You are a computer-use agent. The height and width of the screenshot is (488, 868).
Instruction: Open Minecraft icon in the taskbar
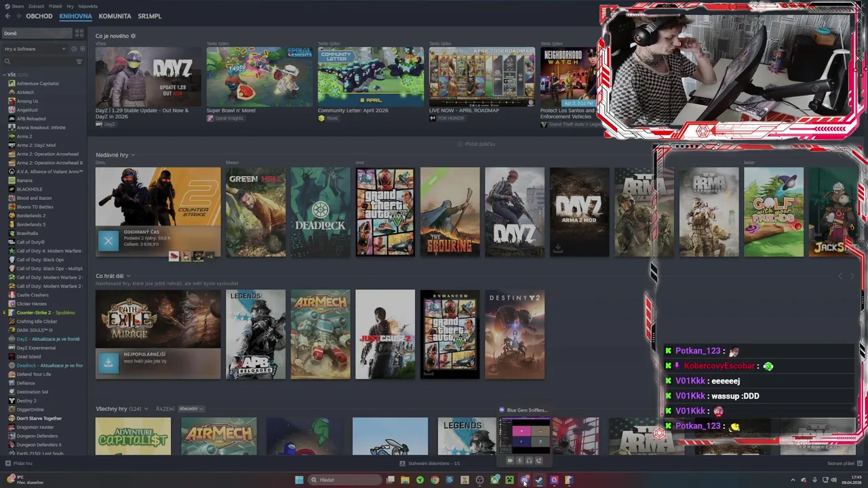point(509,480)
